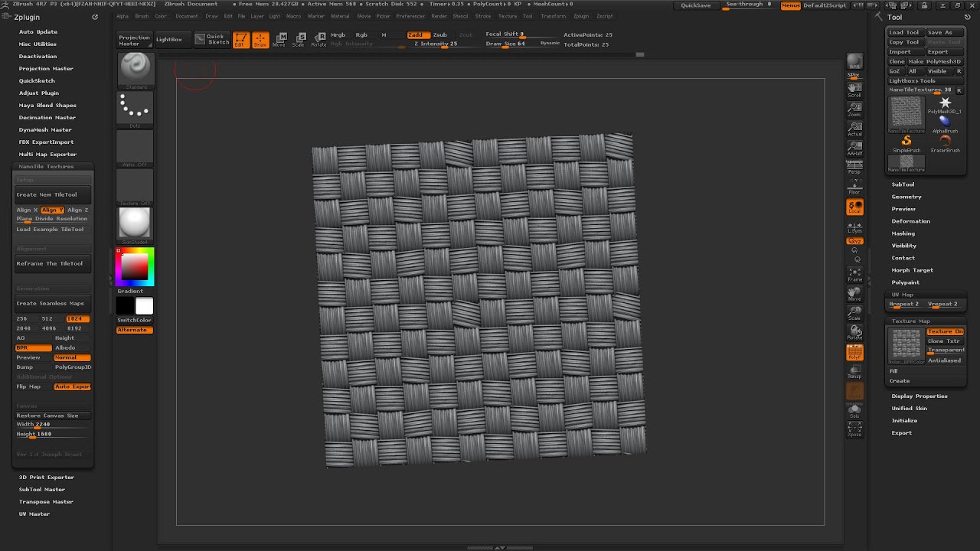Toggle the Mrgb channel button

coord(338,35)
